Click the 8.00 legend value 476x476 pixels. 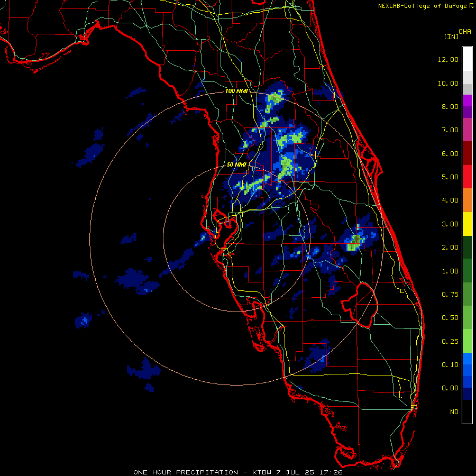(450, 106)
